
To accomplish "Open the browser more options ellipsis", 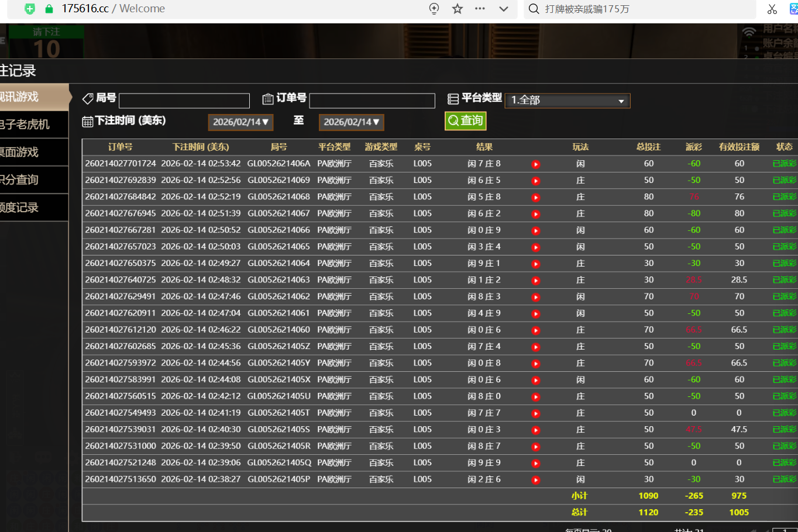I will coord(480,9).
